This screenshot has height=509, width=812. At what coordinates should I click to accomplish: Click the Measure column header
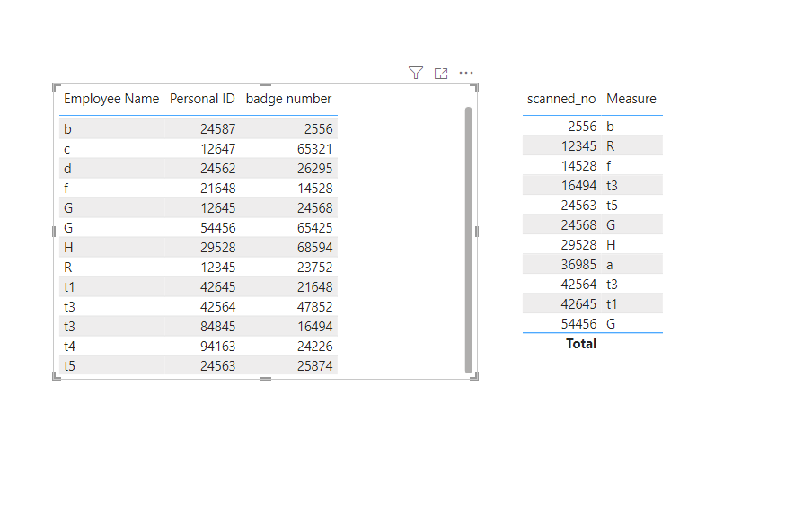click(631, 99)
